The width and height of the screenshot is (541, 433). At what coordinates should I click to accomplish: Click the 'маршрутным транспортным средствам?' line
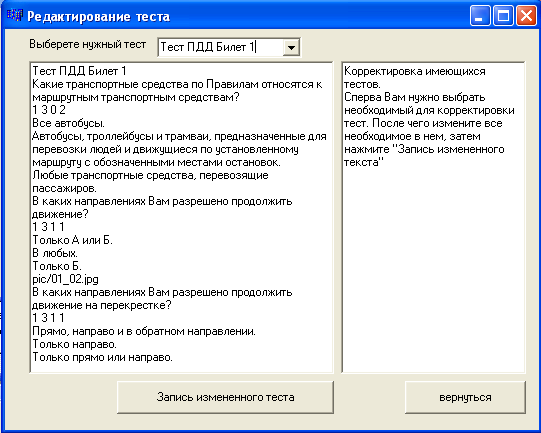(136, 97)
